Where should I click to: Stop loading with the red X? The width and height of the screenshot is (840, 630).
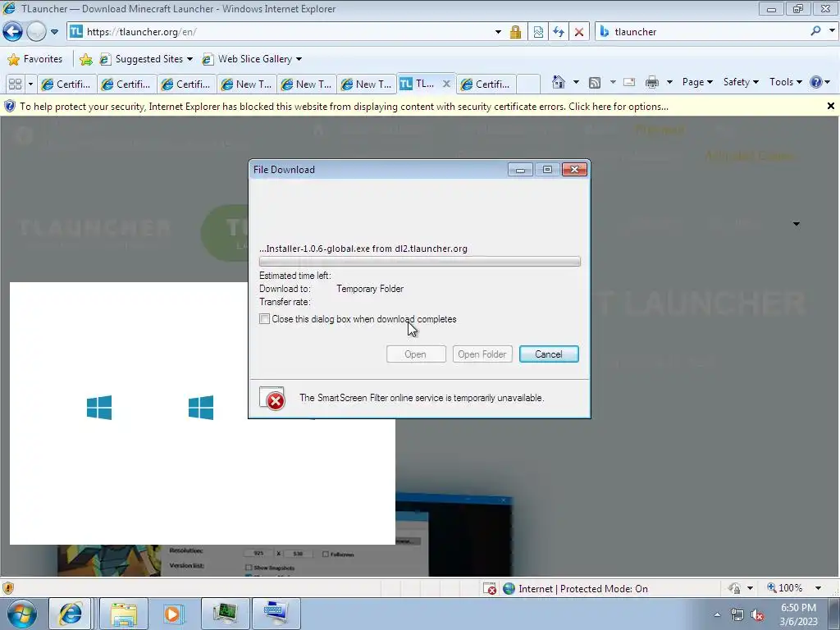579,32
